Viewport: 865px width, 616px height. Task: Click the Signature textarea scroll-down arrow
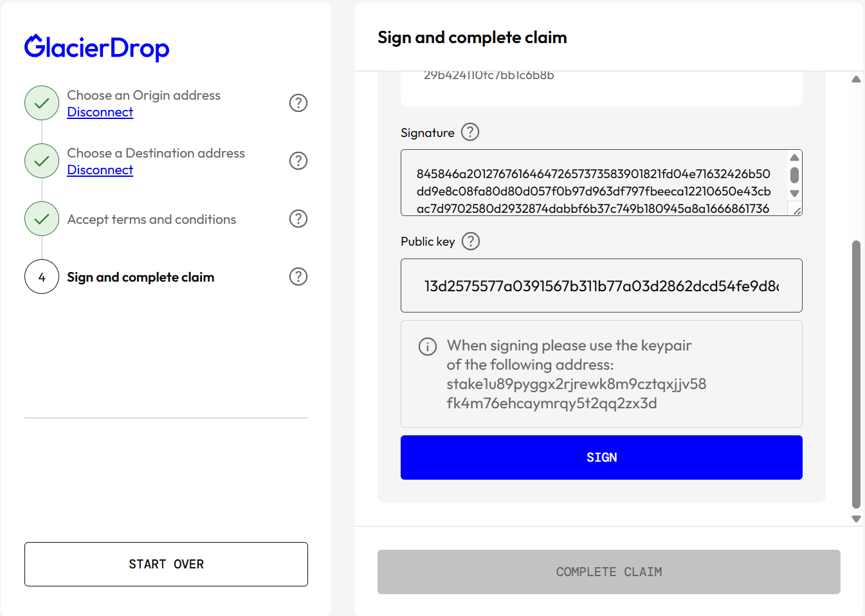pyautogui.click(x=795, y=193)
